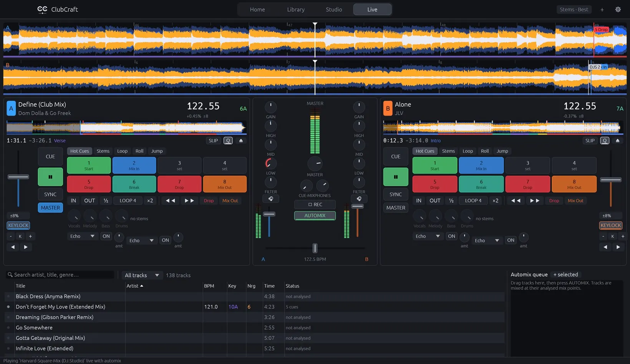Open Deck B second Echo effect dropdown
The width and height of the screenshot is (630, 364).
pyautogui.click(x=487, y=240)
